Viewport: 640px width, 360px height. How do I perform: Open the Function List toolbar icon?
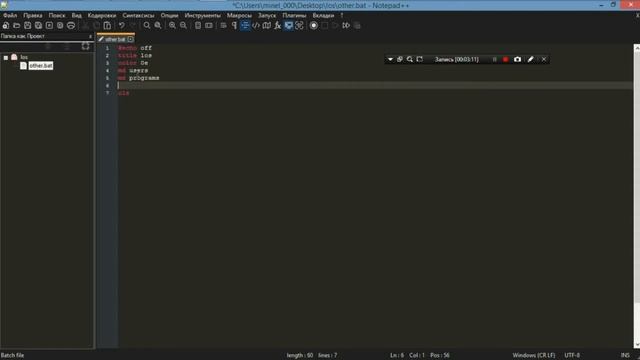point(278,26)
